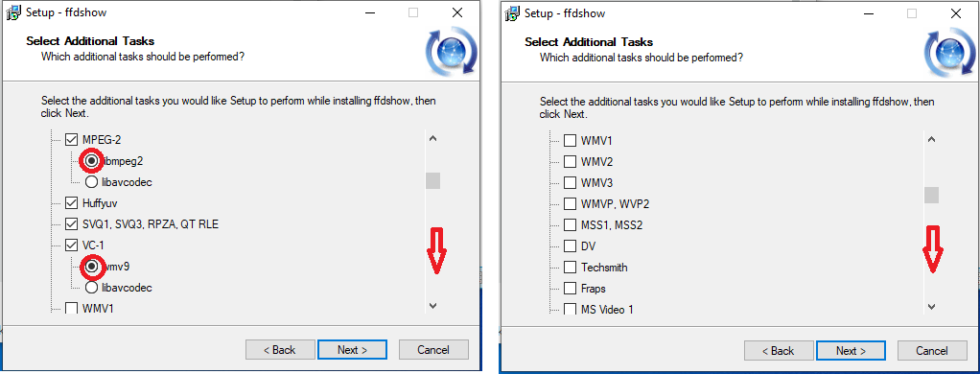Enable the Techsmith checkbox
This screenshot has height=374, width=980.
click(570, 267)
